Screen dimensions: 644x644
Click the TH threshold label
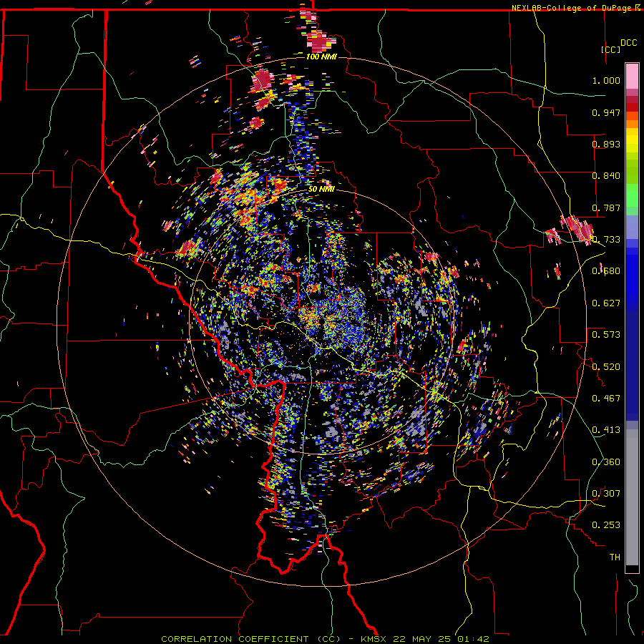click(x=615, y=557)
